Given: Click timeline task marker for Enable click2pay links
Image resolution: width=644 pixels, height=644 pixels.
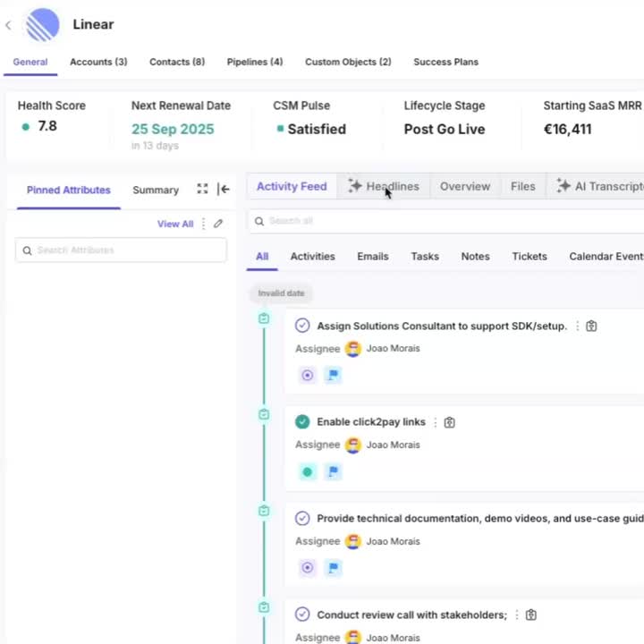Looking at the screenshot, I should (x=264, y=414).
